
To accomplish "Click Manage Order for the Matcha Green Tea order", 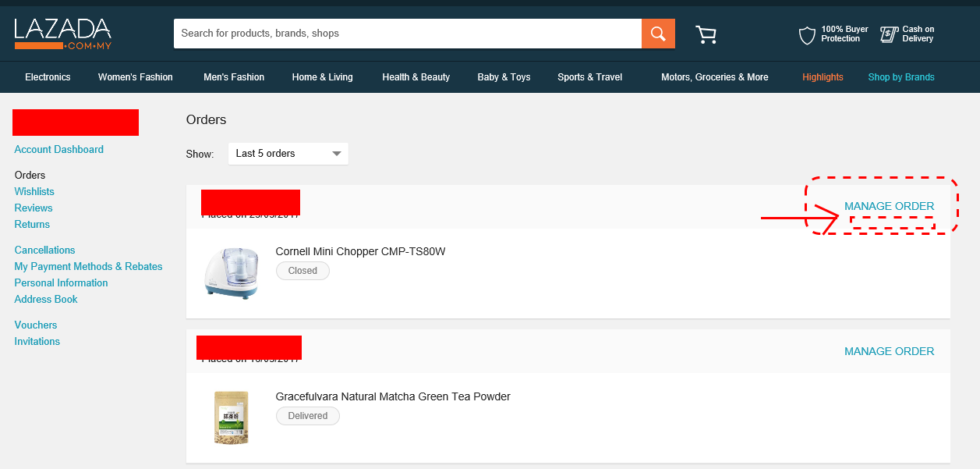I will [x=890, y=351].
